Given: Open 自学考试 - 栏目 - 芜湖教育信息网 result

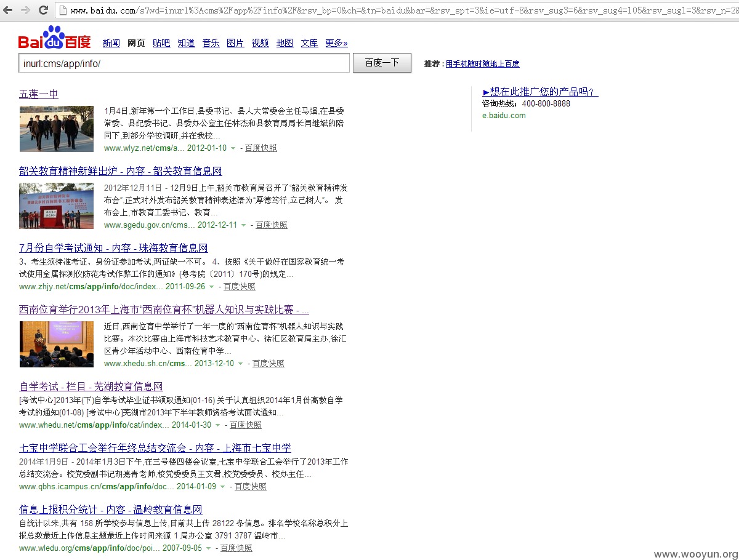Looking at the screenshot, I should click(x=91, y=386).
